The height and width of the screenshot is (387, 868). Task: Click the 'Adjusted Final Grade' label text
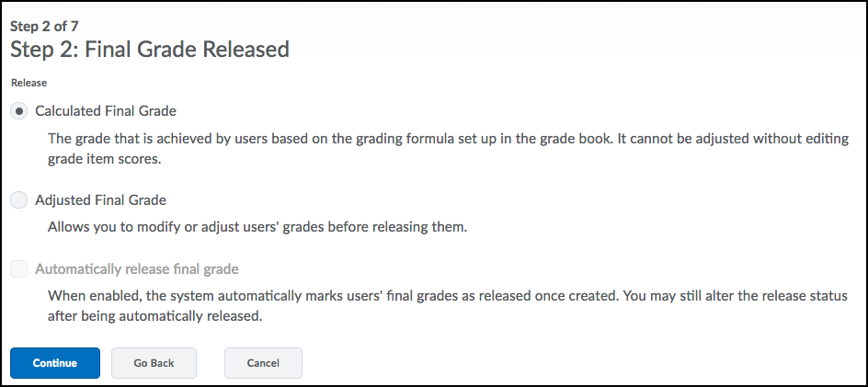pyautogui.click(x=101, y=199)
